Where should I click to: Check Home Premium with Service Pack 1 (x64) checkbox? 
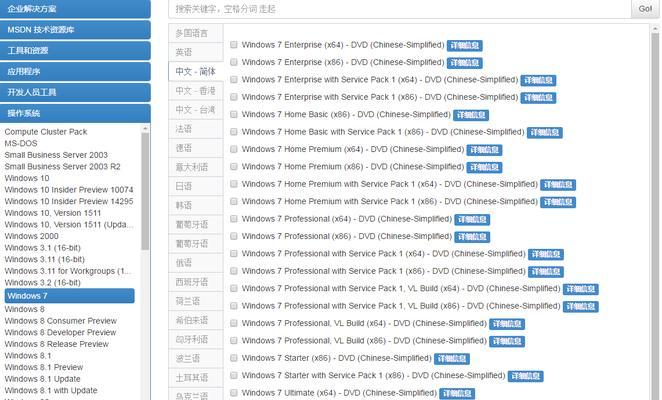tap(233, 184)
